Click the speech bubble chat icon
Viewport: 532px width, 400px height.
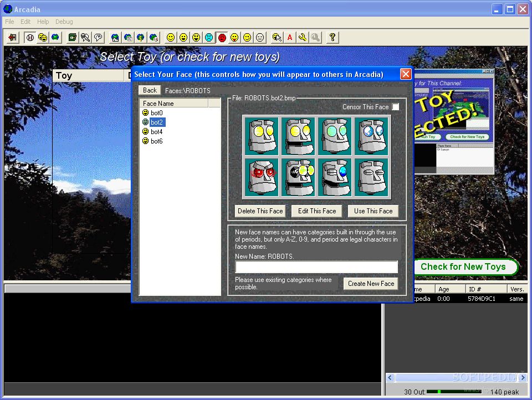[98, 37]
